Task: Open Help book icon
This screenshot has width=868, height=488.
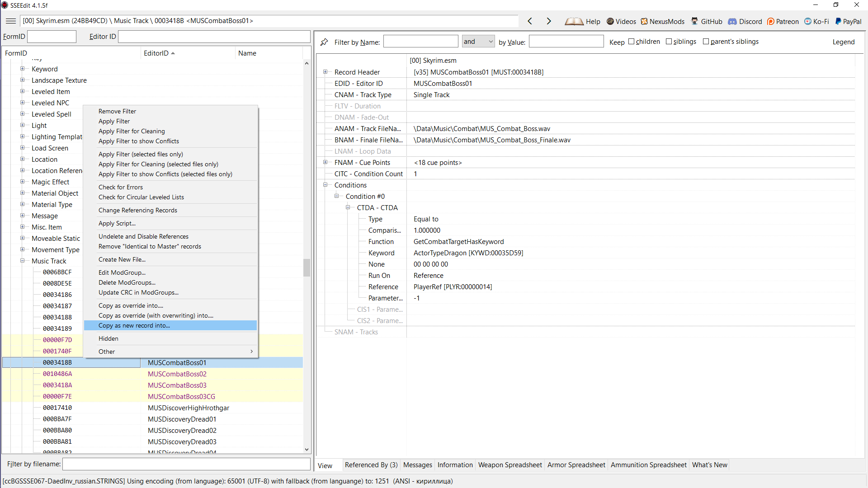Action: [574, 21]
